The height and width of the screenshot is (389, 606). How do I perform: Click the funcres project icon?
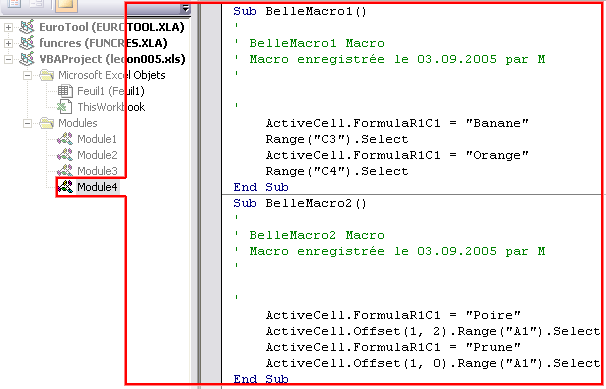pyautogui.click(x=27, y=43)
